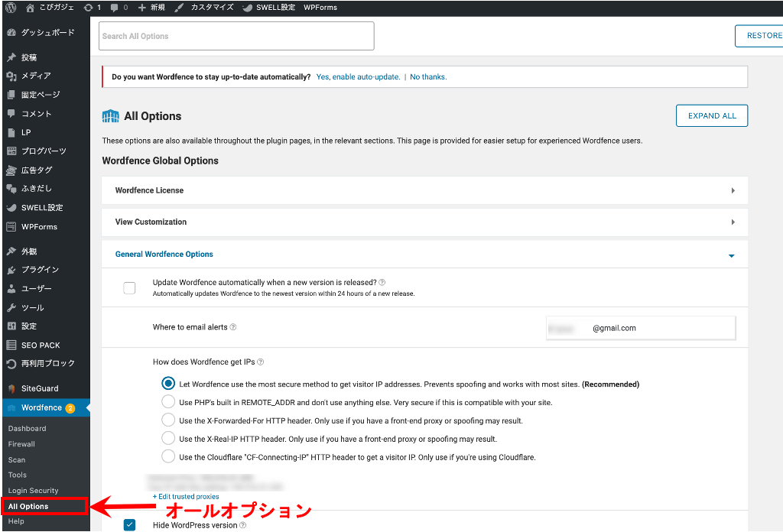Click the 再利用ブロック icon in sidebar
Screen dimensions: 783x532
click(11, 364)
